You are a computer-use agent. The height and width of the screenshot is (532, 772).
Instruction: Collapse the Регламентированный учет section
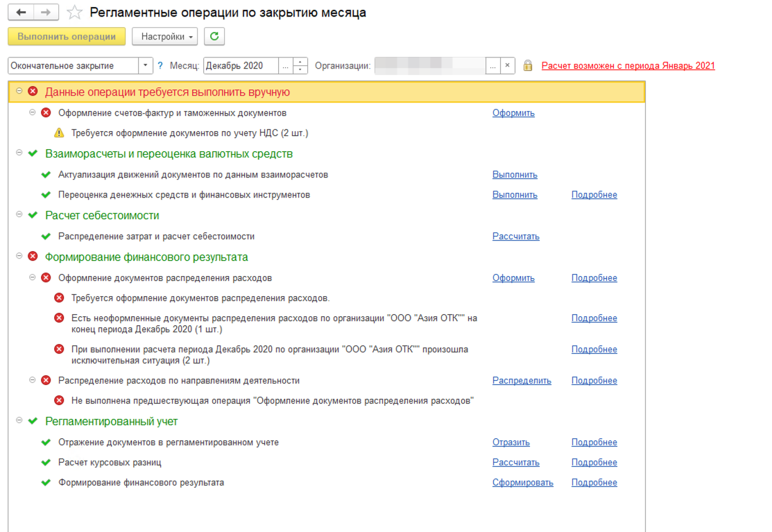(x=19, y=421)
